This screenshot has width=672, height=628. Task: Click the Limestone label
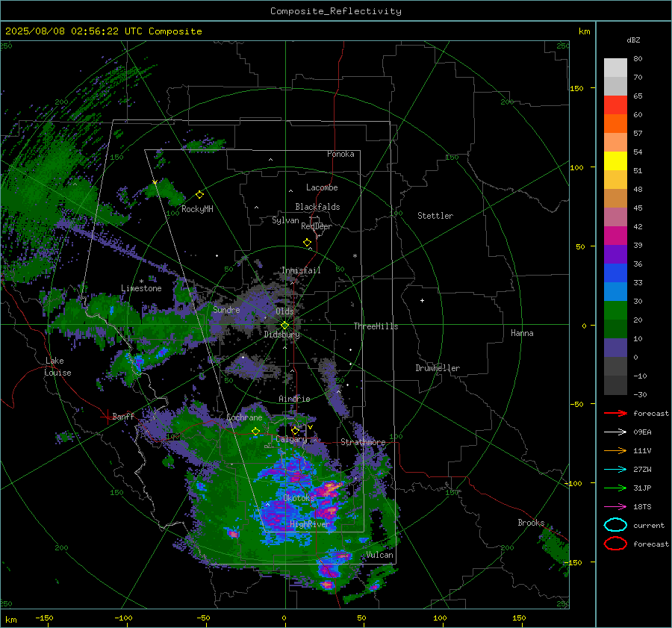141,288
